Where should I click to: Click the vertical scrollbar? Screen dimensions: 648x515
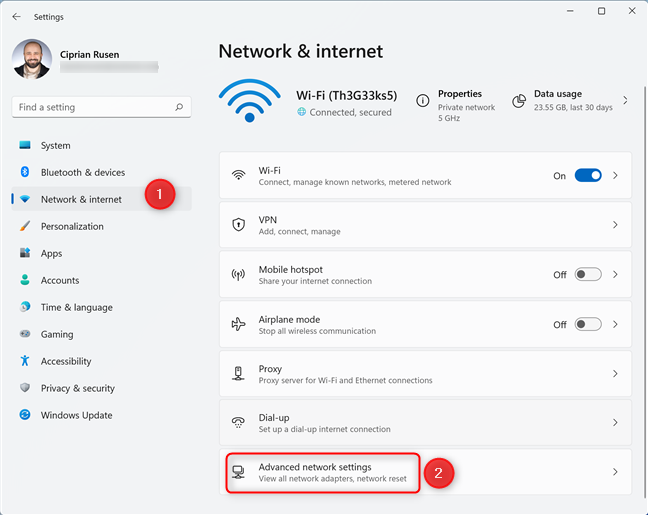644,292
